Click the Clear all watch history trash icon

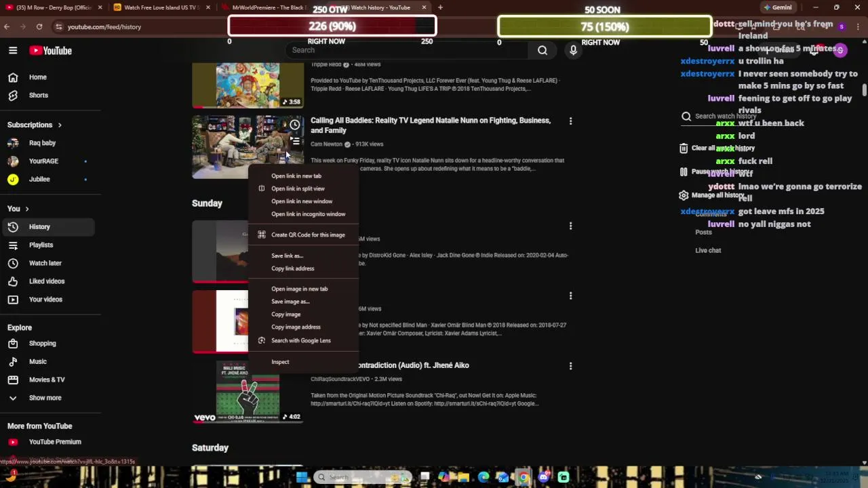(684, 148)
